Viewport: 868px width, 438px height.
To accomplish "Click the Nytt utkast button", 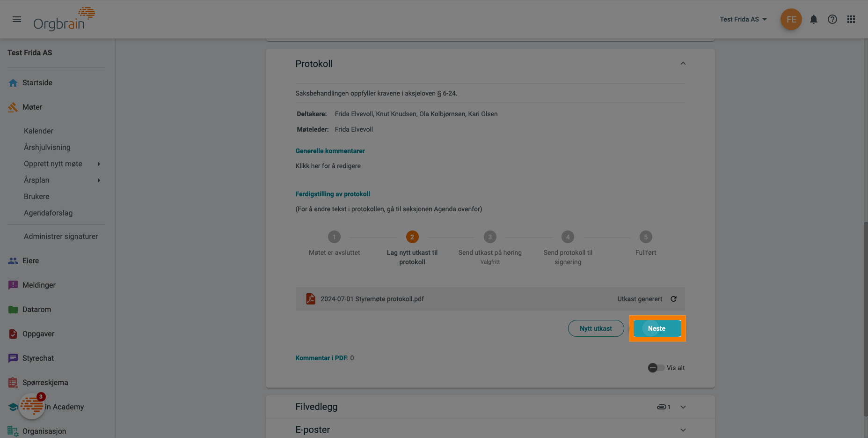I will (x=596, y=328).
